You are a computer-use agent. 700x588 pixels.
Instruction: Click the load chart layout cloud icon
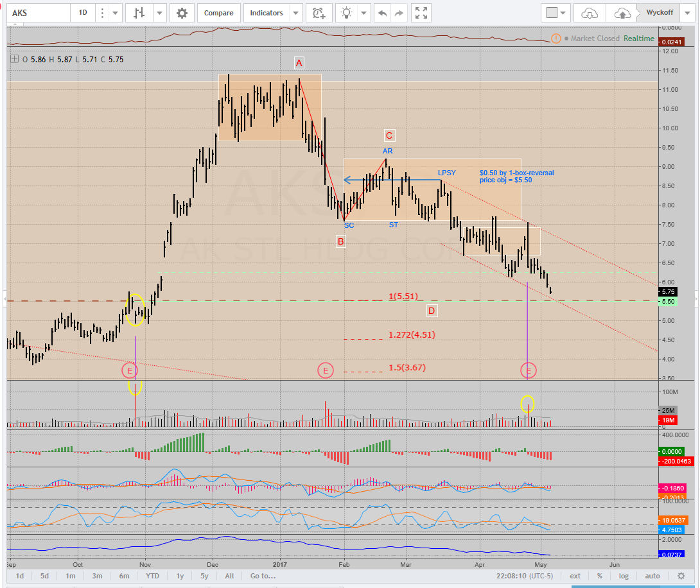[590, 13]
